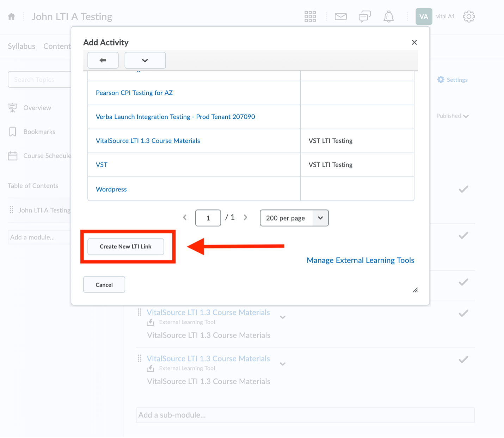Open Course Schedule in the sidebar

(x=47, y=156)
